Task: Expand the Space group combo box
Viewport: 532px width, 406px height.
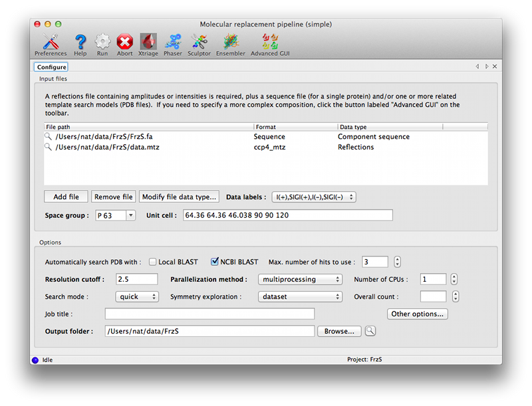Action: click(x=130, y=215)
